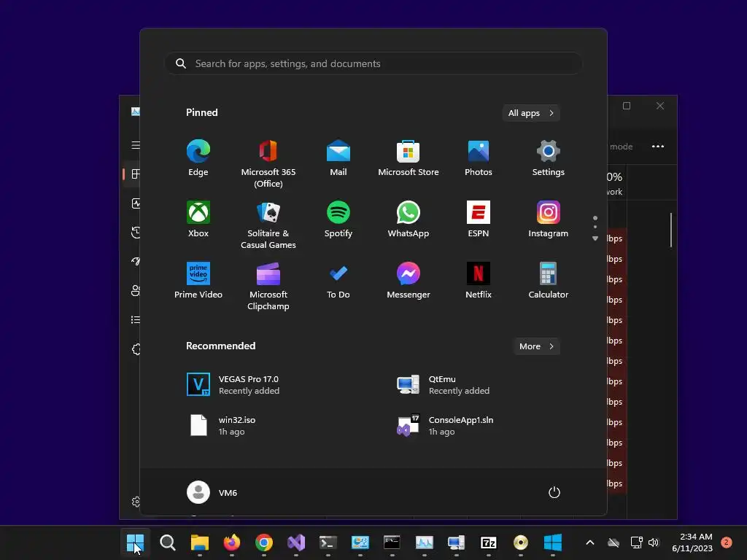Launch Spotify from Start menu
Viewport: 747px width, 560px height.
338,219
